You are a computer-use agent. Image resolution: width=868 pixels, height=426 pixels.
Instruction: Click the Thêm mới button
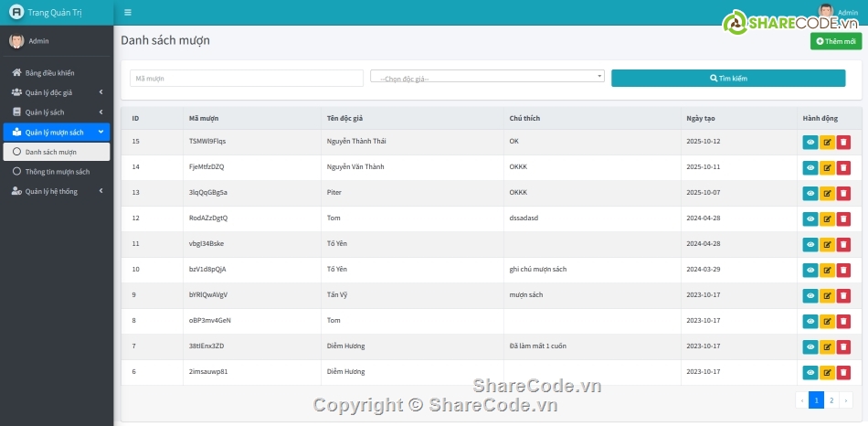click(835, 41)
